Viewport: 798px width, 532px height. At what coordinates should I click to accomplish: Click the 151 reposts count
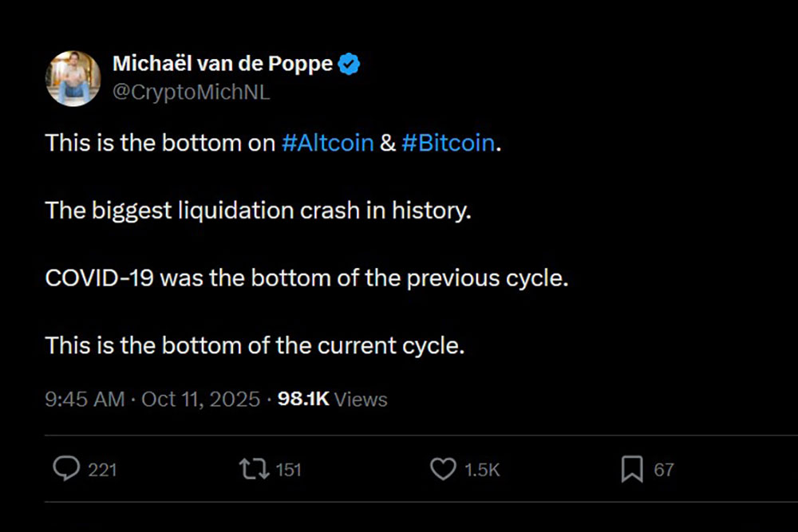click(288, 470)
